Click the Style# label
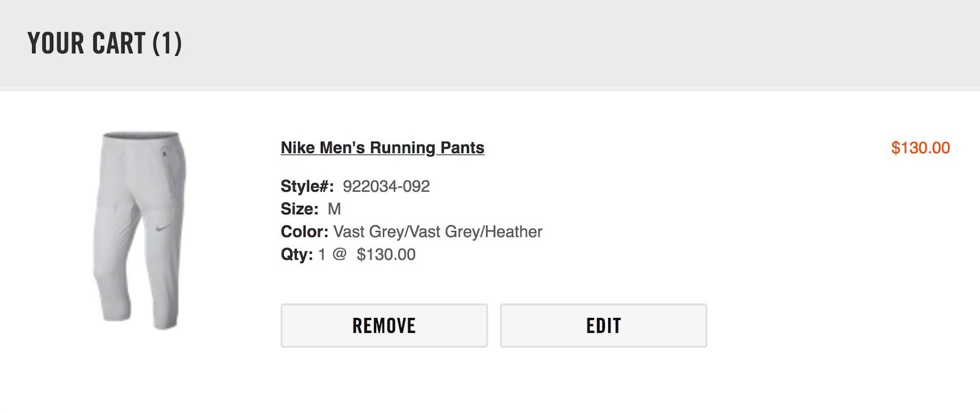Screen dimensions: 980x413 (x=307, y=186)
